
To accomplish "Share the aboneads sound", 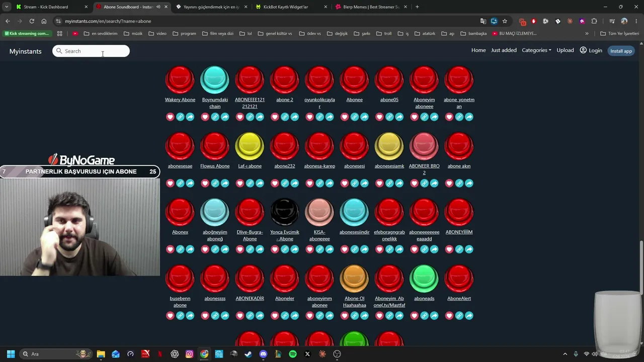I will (x=434, y=316).
